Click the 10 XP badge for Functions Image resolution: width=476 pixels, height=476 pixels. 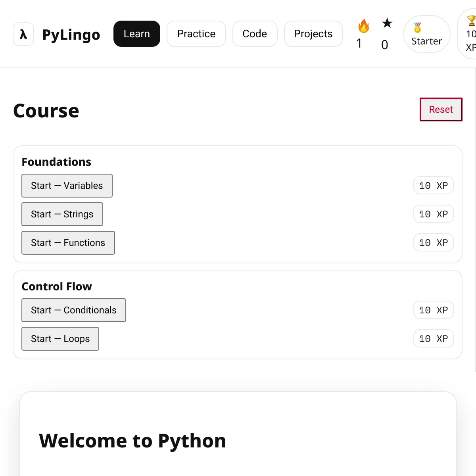click(434, 243)
